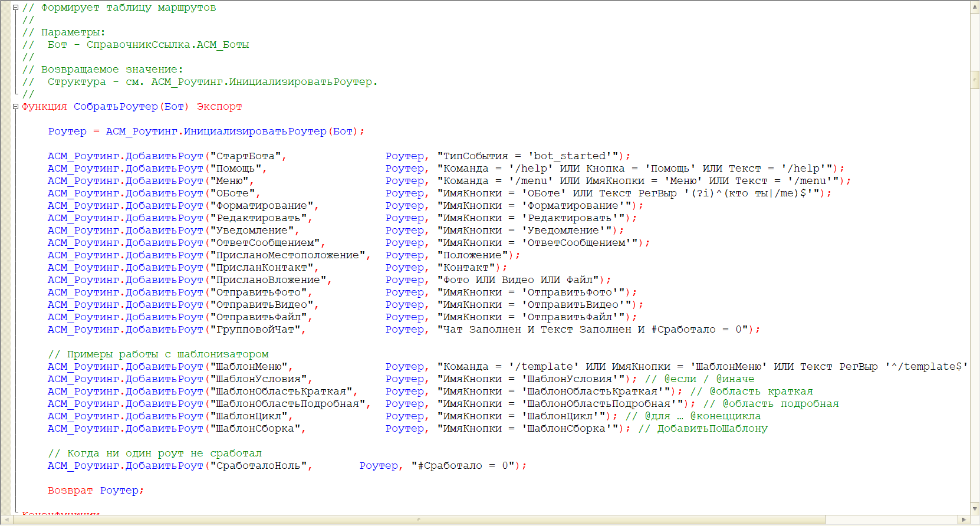Click the horizontal scrollbar thumb
980x526 pixels.
pos(419,520)
